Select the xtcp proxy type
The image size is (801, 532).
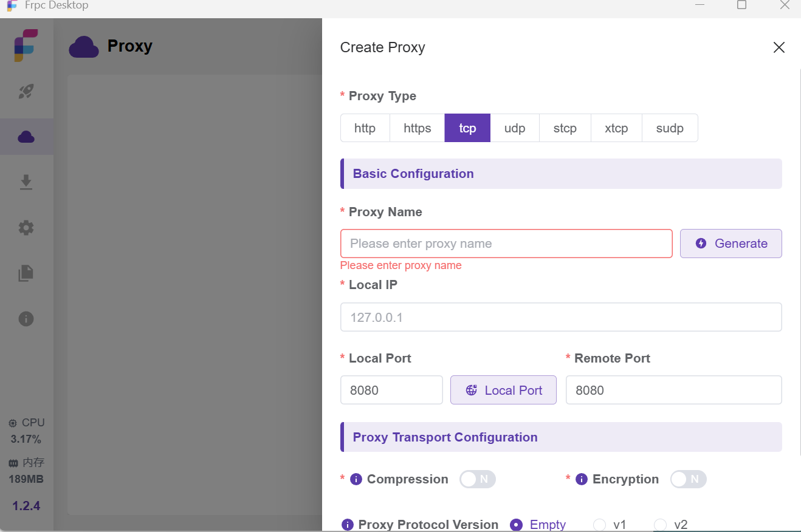[x=616, y=128]
